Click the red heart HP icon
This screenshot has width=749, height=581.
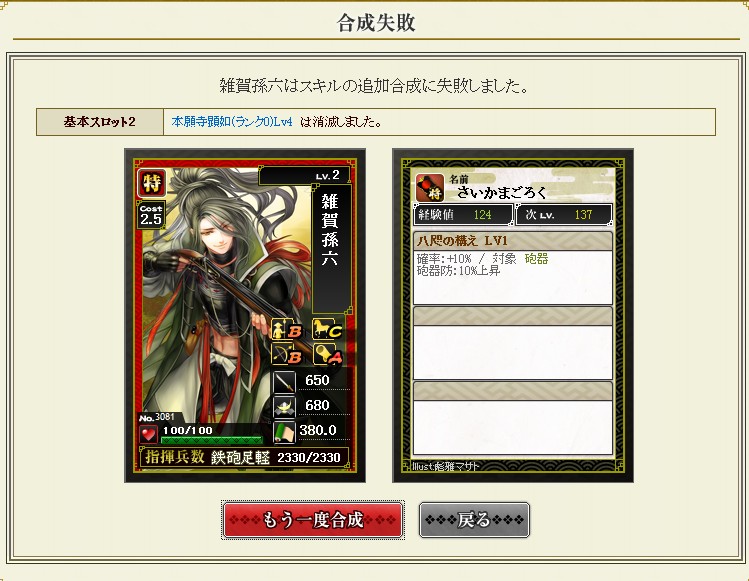148,434
